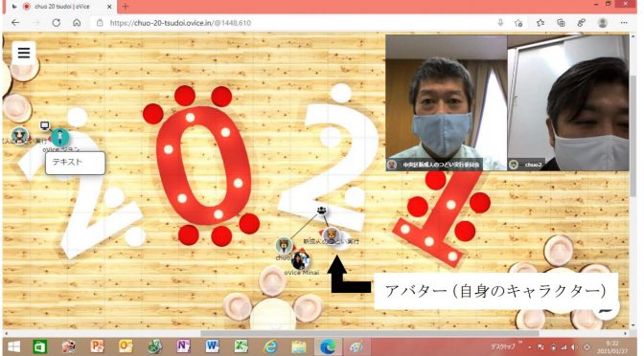The image size is (644, 356).
Task: Click the browser refresh button
Action: (57, 23)
